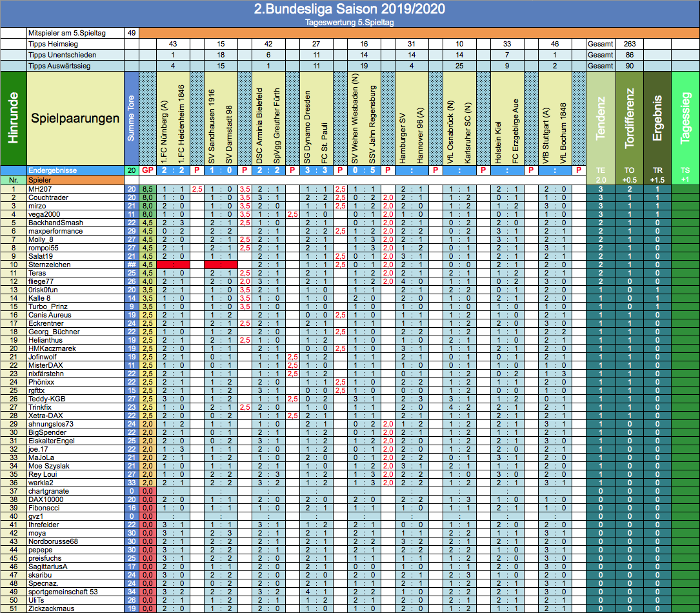Image resolution: width=700 pixels, height=613 pixels.
Task: Select player name "chartgranate"
Action: 48,491
